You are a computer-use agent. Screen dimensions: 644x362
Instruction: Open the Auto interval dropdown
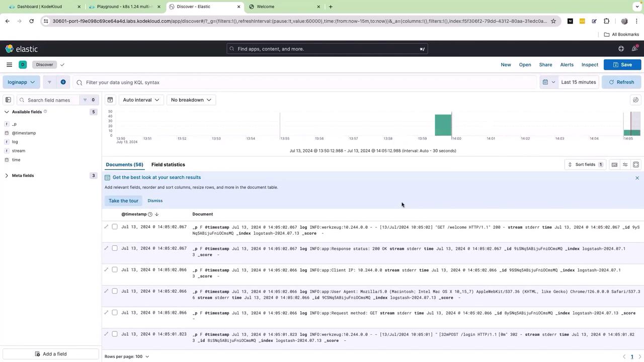tap(141, 100)
